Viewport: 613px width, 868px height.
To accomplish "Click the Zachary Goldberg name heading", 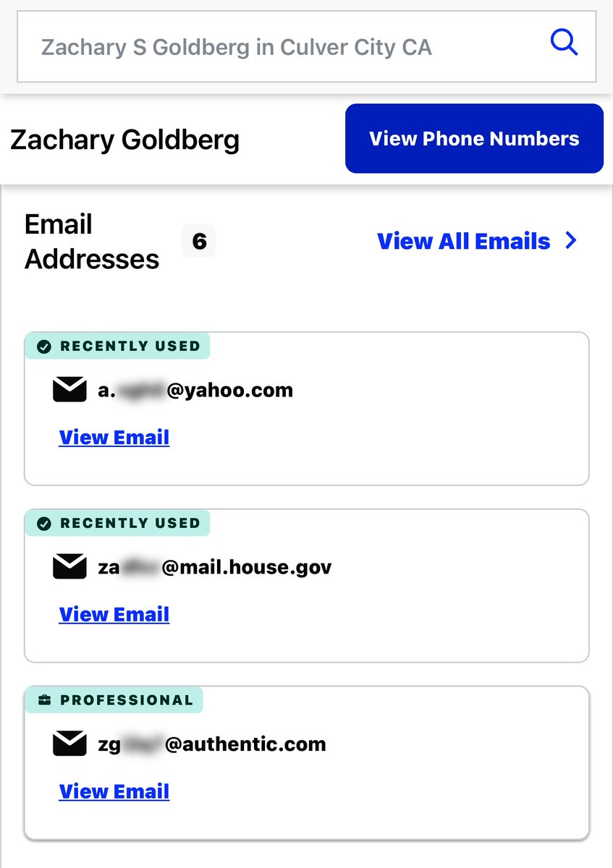I will pyautogui.click(x=124, y=140).
